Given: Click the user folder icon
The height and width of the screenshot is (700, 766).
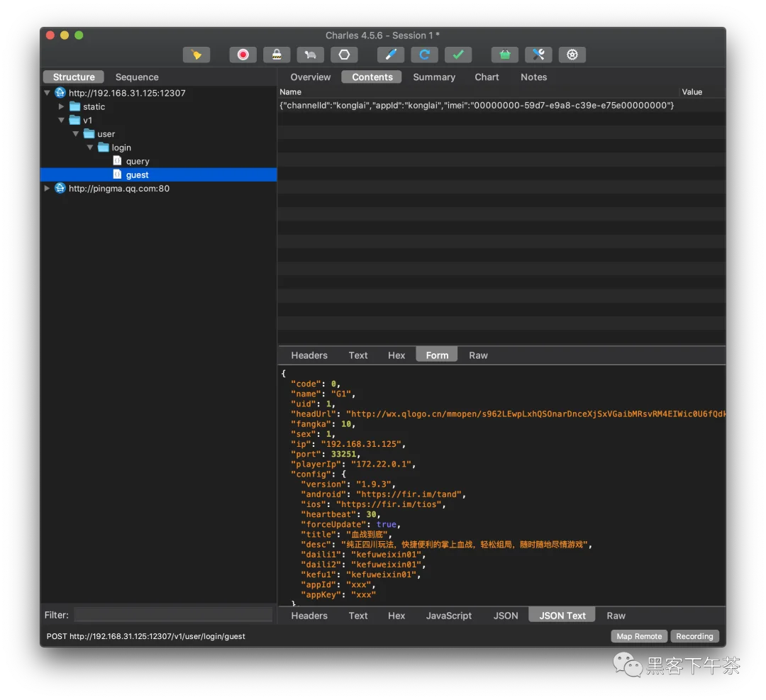Looking at the screenshot, I should (x=89, y=134).
